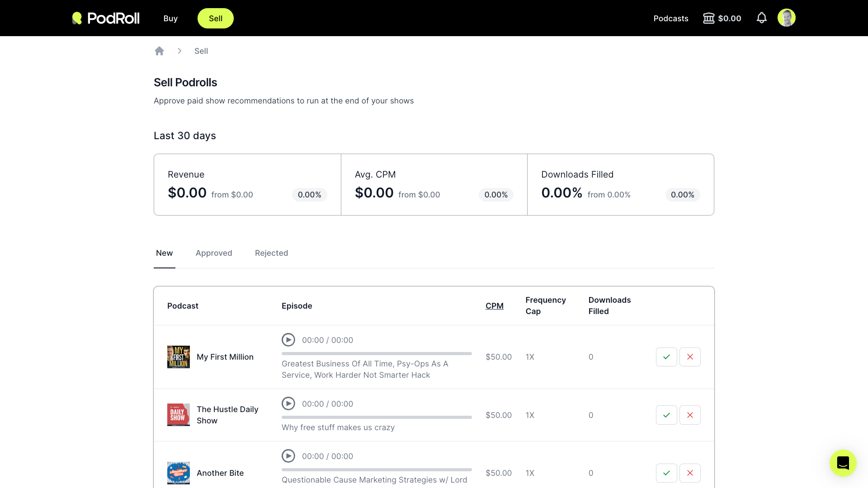The height and width of the screenshot is (488, 868).
Task: Click the Episode column header
Action: point(297,306)
